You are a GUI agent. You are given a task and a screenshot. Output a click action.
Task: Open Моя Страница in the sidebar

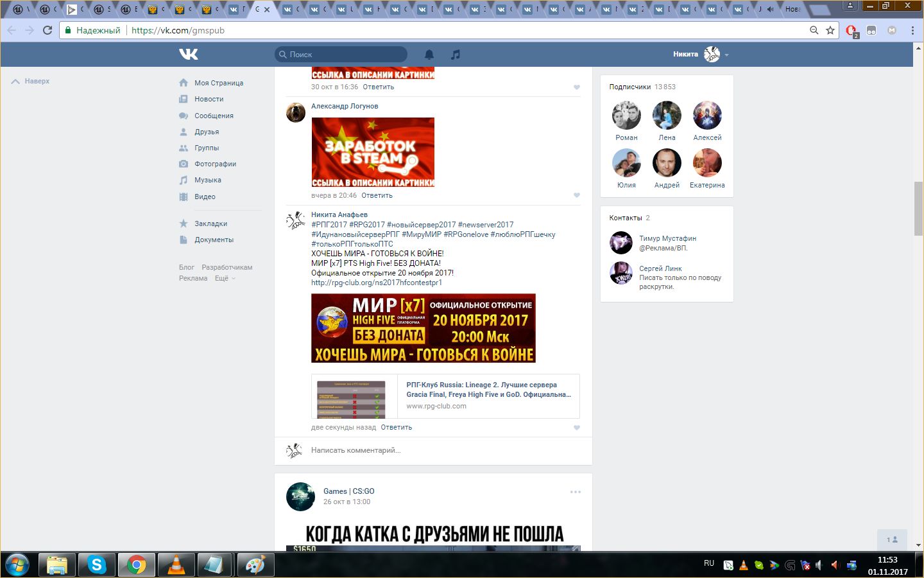tap(219, 83)
